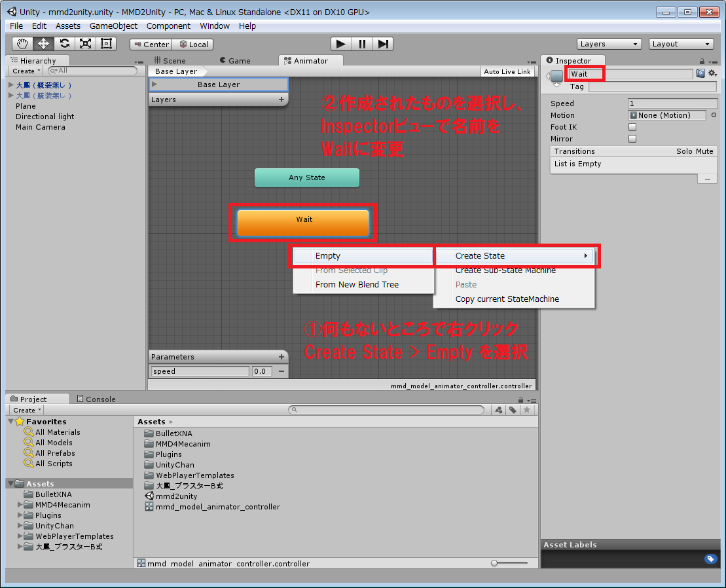Switch to the Console tab
Viewport: 726px width, 588px height.
(x=96, y=399)
